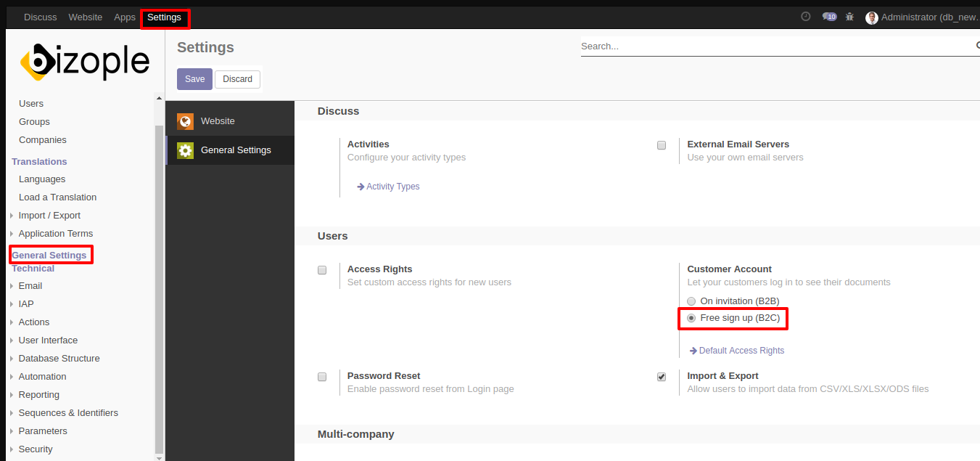
Task: Click the search magnifier icon
Action: coord(976,46)
